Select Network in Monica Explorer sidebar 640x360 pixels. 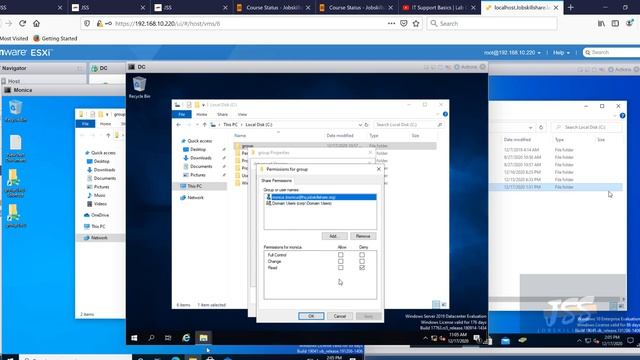[100, 238]
